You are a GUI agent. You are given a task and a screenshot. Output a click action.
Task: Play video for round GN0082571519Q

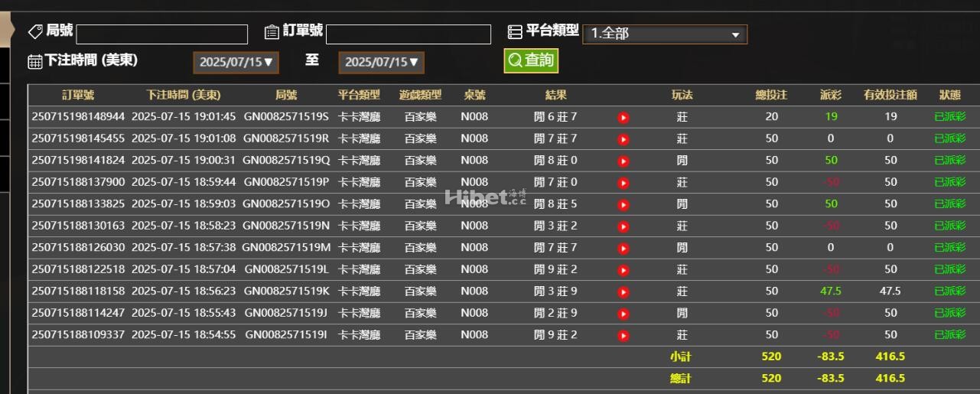pos(623,161)
